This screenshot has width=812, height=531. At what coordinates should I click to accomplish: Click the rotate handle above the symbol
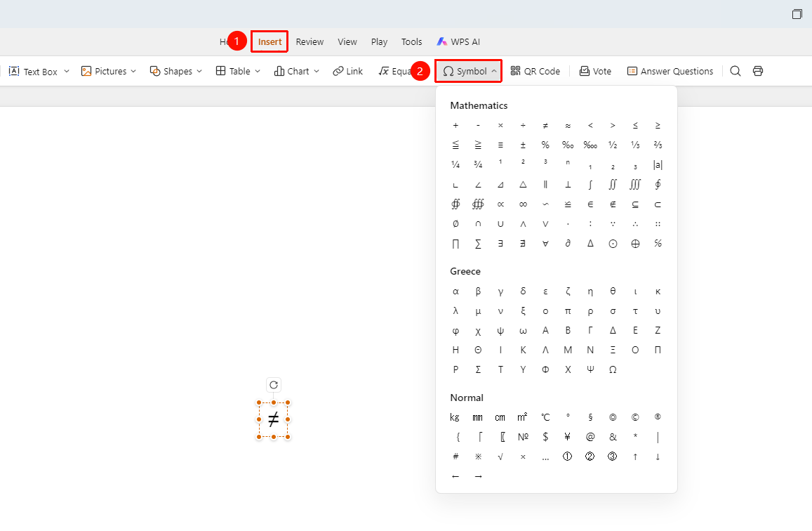[274, 385]
